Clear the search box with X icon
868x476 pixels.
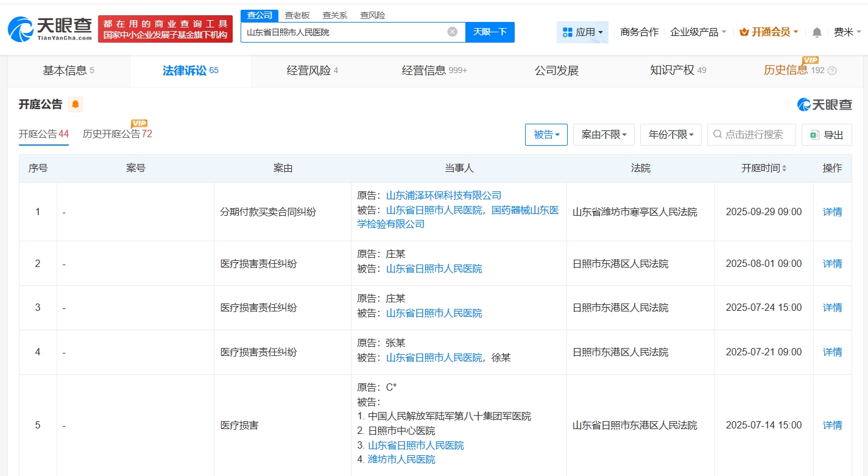[x=452, y=32]
